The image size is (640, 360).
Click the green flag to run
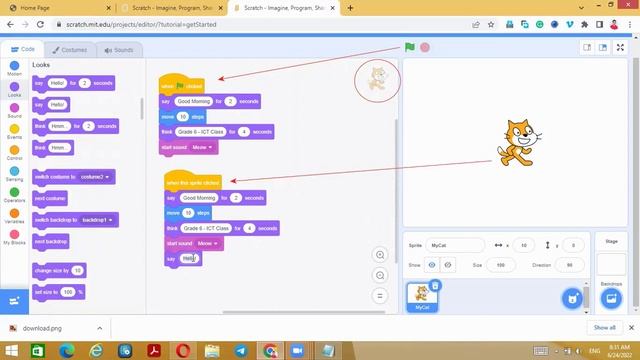point(409,47)
